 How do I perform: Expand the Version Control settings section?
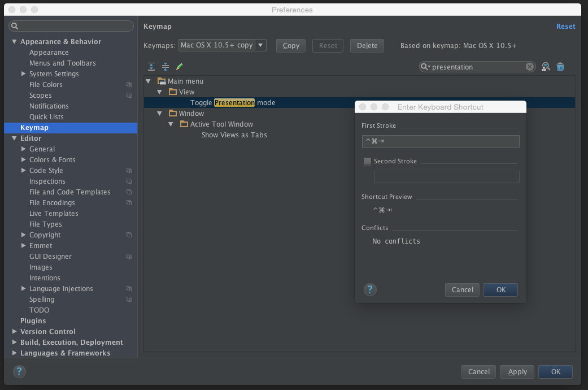coord(15,332)
